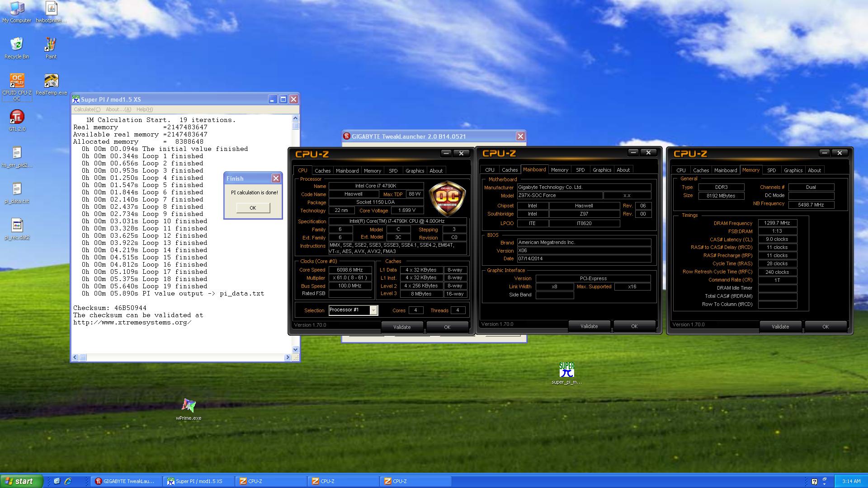This screenshot has width=868, height=488.
Task: Expand the Processor #1 selection dropdown
Action: tap(373, 310)
